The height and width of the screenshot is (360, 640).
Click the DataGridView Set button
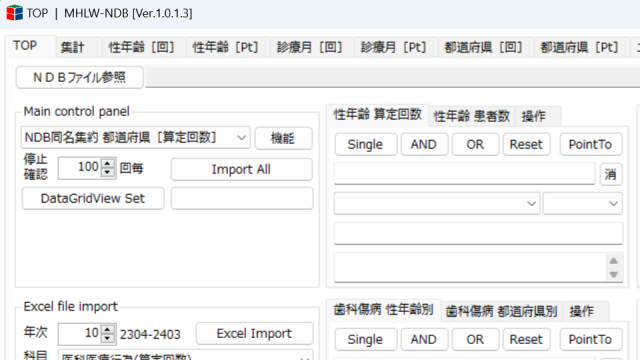click(x=93, y=198)
